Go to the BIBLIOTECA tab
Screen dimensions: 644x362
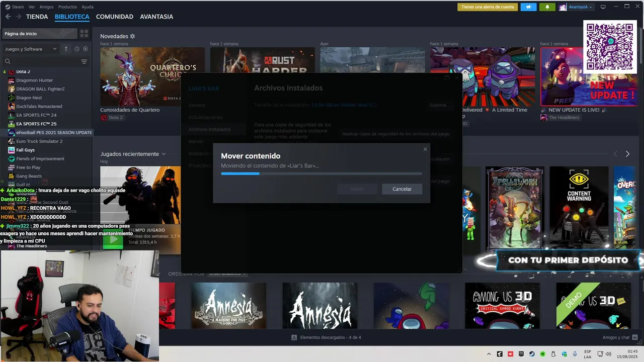click(72, 17)
